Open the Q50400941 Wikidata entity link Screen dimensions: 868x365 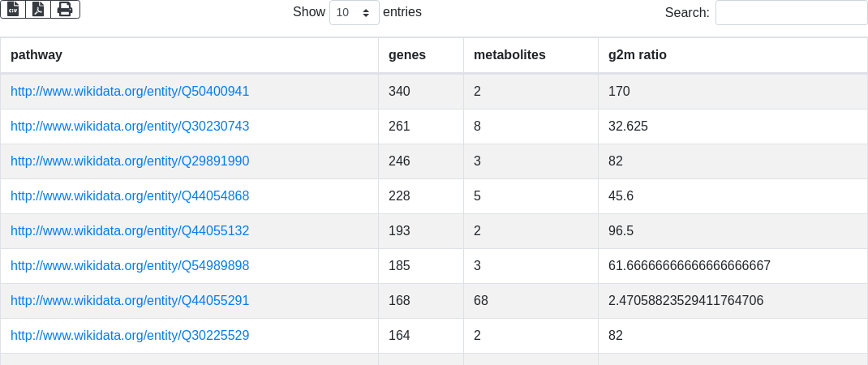(130, 92)
